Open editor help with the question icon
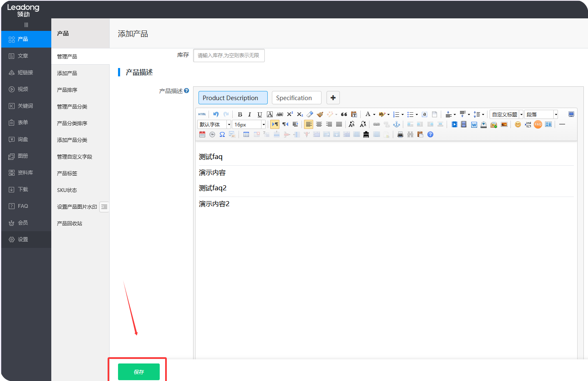Screen dimensions: 588x381 pos(430,134)
